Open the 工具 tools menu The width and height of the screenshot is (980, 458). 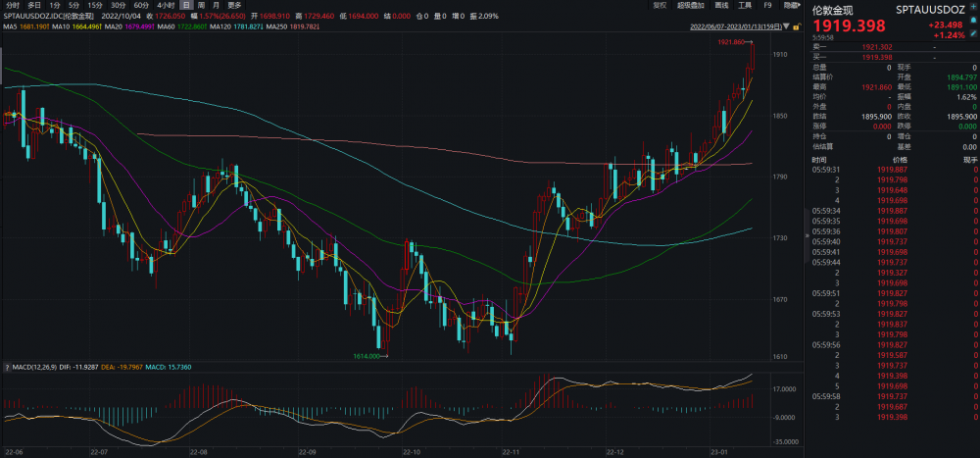(x=746, y=5)
